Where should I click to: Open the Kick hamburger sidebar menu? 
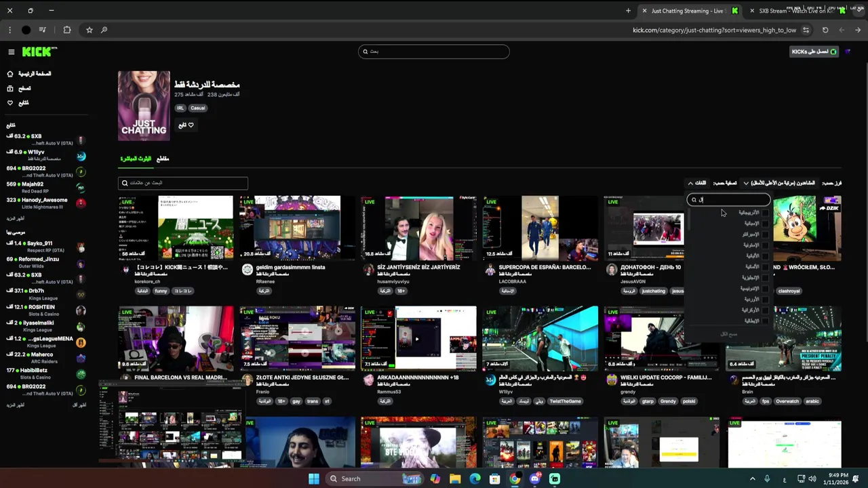coord(11,52)
